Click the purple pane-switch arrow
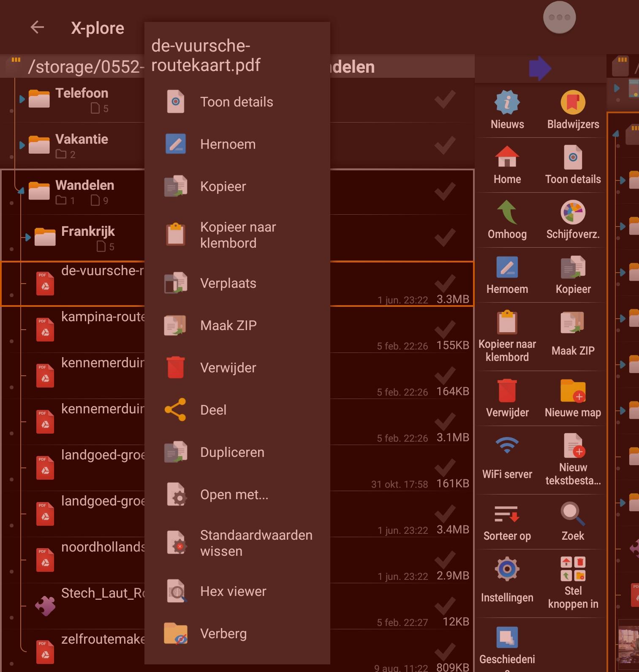The width and height of the screenshot is (639, 672). coord(540,68)
